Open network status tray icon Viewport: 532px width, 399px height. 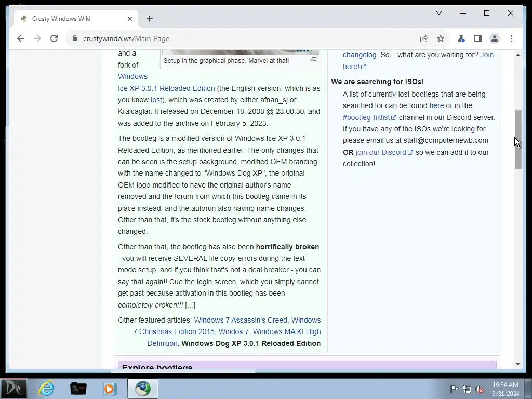[x=467, y=389]
